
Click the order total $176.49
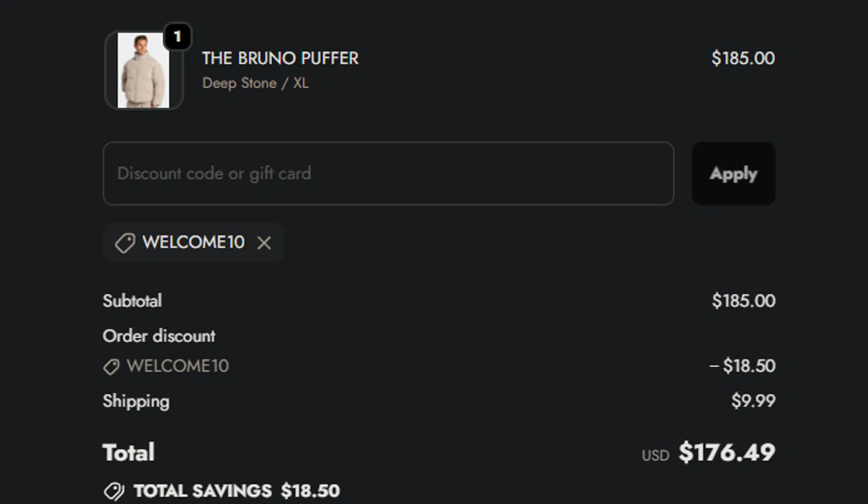point(726,453)
